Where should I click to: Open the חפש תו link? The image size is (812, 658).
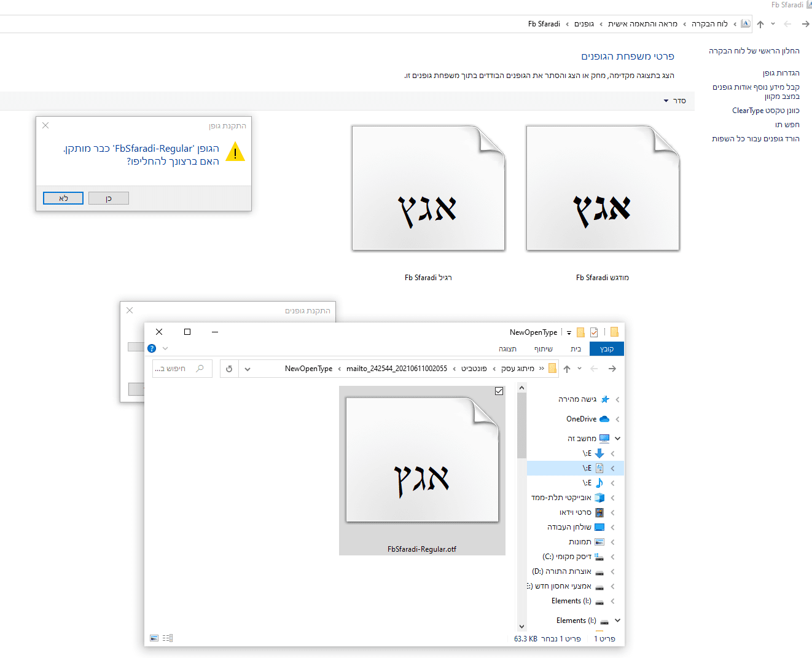click(x=787, y=125)
